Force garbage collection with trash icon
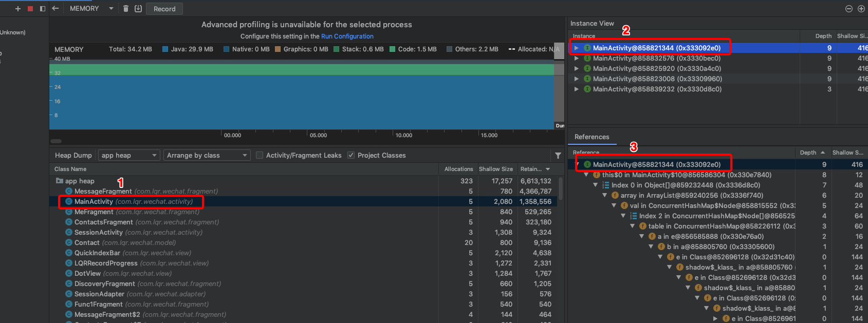Viewport: 868px width, 323px height. [126, 8]
